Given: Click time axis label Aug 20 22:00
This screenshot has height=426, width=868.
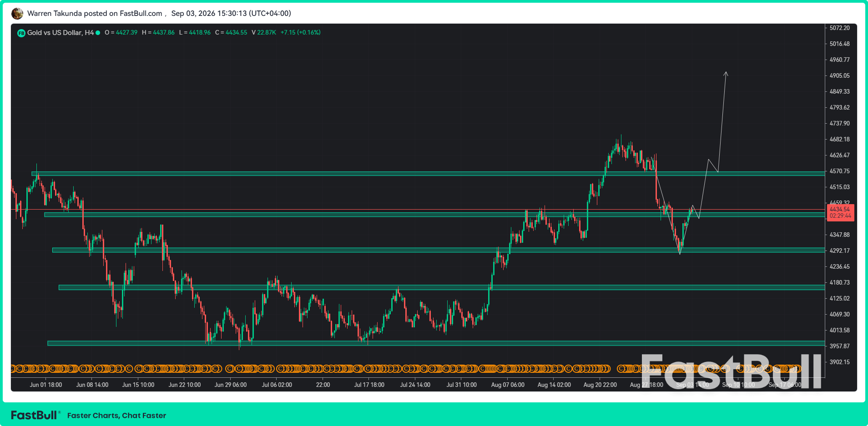Looking at the screenshot, I should coord(600,385).
